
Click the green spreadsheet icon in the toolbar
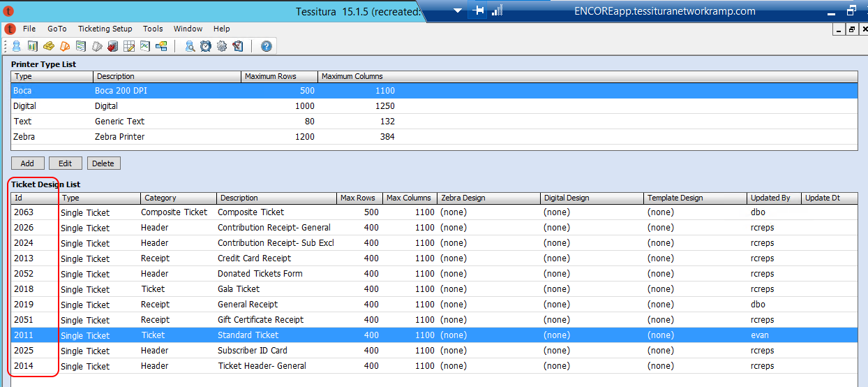coord(145,47)
